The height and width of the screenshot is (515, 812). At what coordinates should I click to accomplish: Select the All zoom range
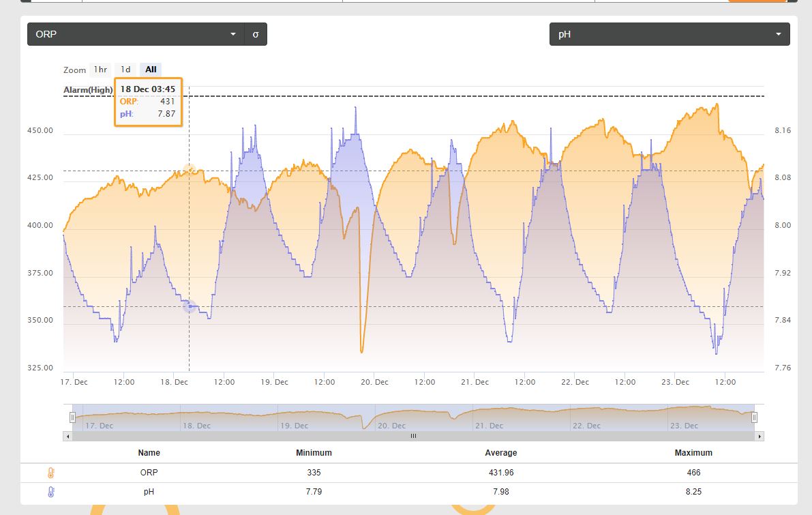[151, 70]
